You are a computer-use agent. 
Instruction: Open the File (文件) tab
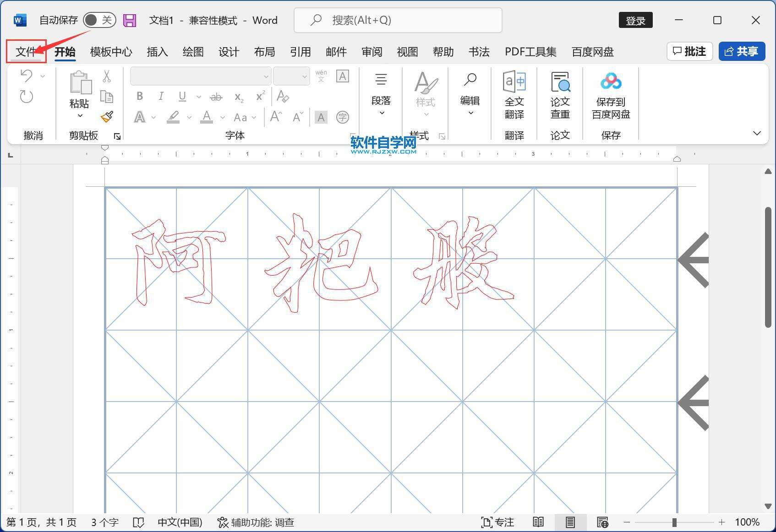coord(26,52)
